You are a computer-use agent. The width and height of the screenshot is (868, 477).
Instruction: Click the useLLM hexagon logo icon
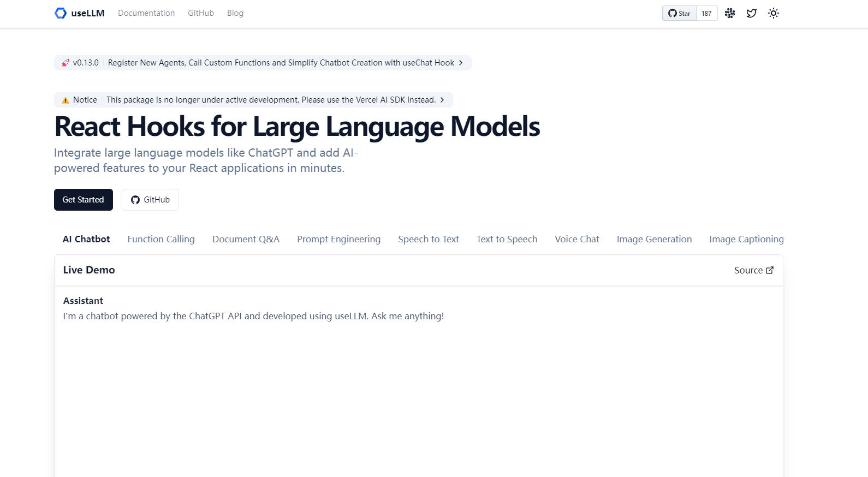point(61,13)
